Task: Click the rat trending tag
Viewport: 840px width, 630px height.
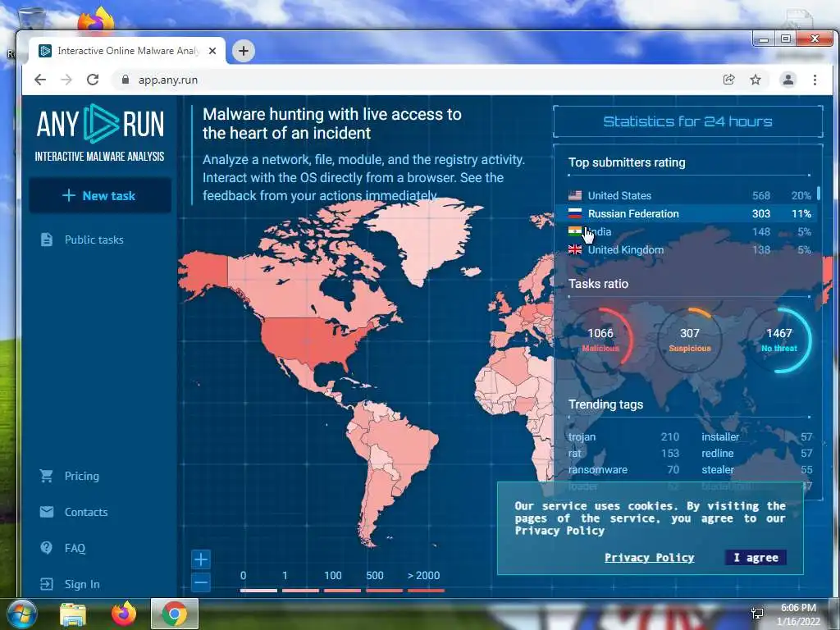Action: (x=574, y=453)
